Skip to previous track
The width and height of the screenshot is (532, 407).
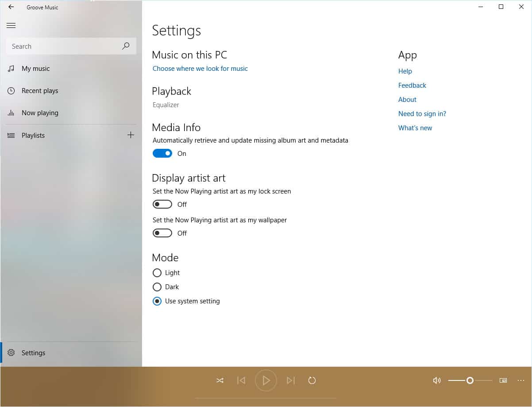(x=241, y=380)
